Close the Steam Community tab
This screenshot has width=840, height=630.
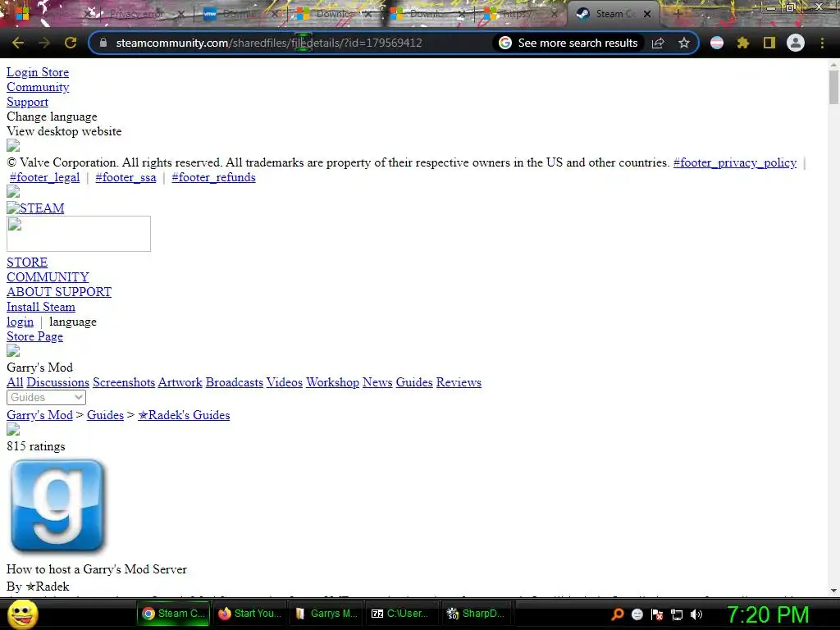tap(647, 14)
